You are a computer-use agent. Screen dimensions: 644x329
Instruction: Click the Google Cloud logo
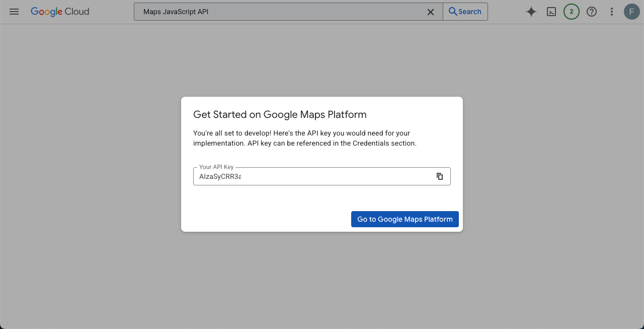[60, 12]
